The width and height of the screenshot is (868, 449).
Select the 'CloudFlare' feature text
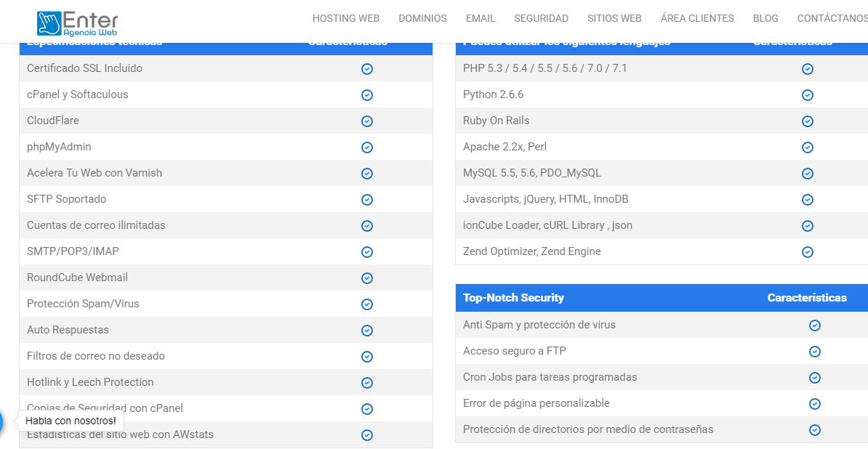tap(53, 121)
